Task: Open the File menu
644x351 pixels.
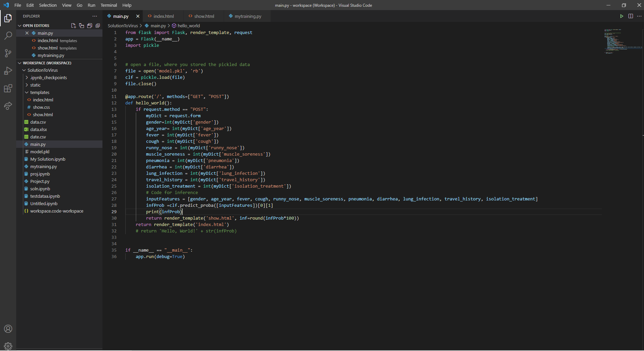Action: 18,5
